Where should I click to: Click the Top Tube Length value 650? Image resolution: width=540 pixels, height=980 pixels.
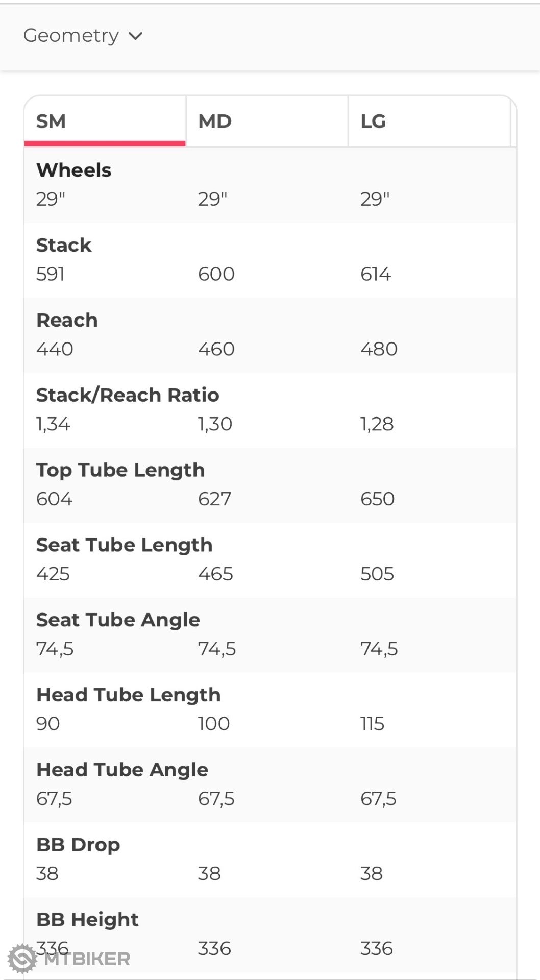pyautogui.click(x=377, y=499)
